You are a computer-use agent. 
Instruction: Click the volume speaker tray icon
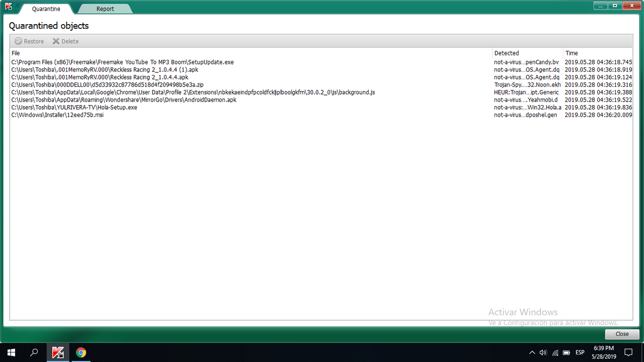tap(543, 352)
